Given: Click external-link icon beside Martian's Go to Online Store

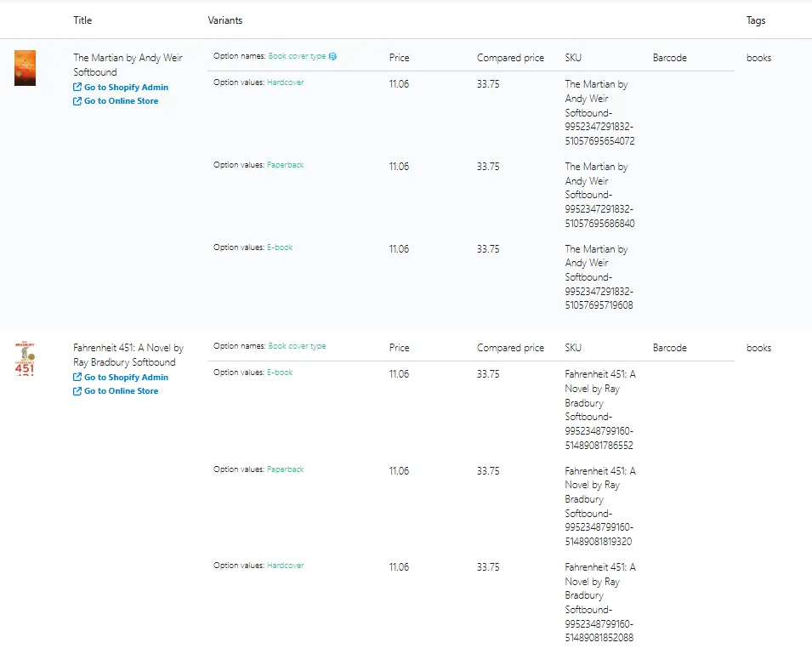Looking at the screenshot, I should point(77,101).
